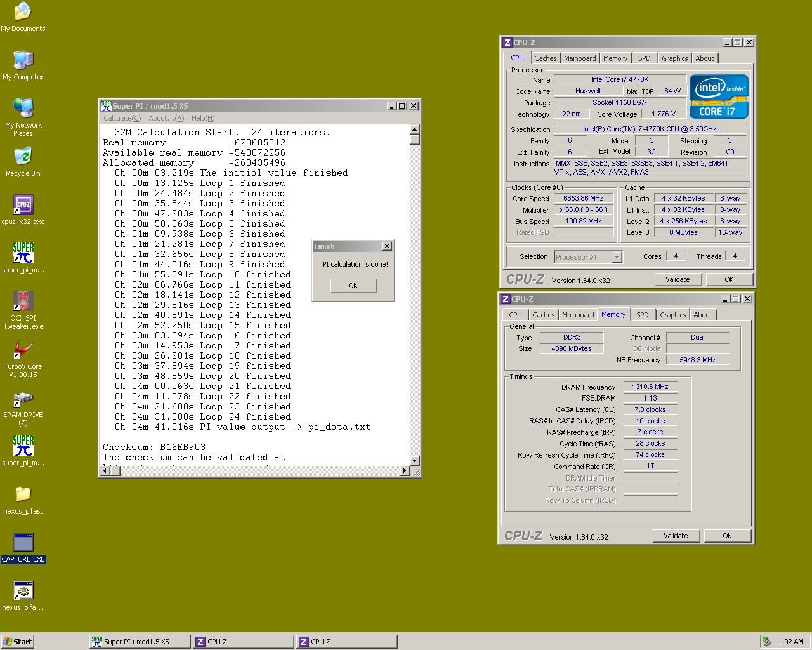Switch to Mainboard tab in lower CPU-Z window
Viewport: 812px width, 650px height.
pyautogui.click(x=578, y=315)
